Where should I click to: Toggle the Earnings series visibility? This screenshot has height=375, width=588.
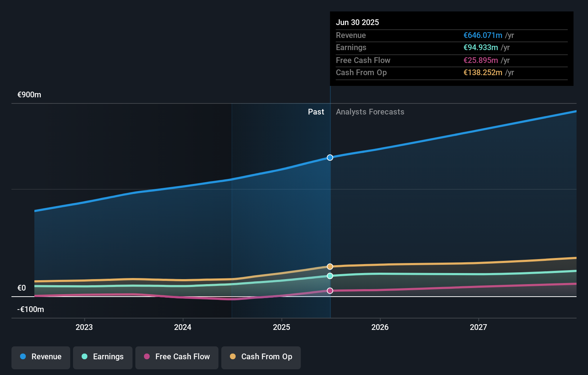(x=103, y=357)
